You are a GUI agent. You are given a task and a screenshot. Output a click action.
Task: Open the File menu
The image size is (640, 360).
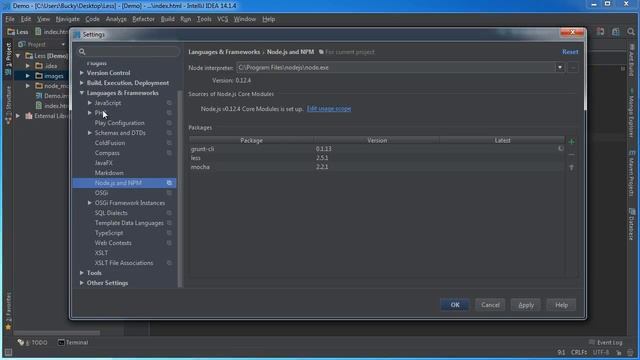coord(10,19)
